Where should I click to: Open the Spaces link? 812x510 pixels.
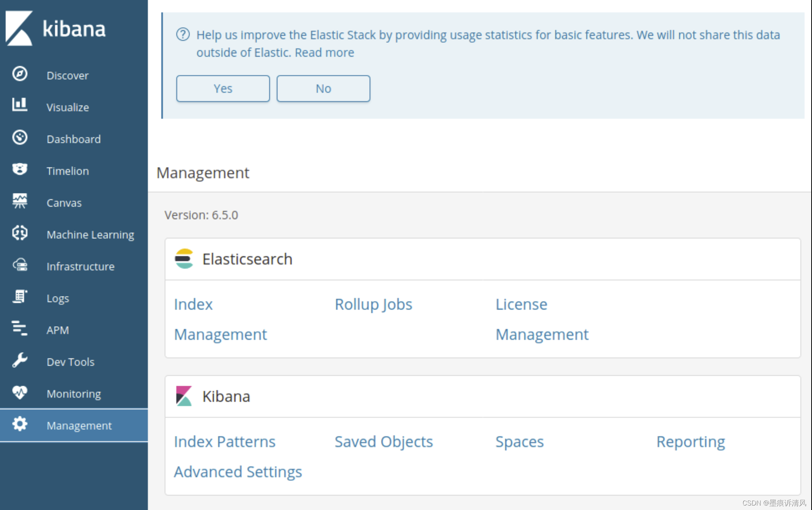[x=519, y=442]
